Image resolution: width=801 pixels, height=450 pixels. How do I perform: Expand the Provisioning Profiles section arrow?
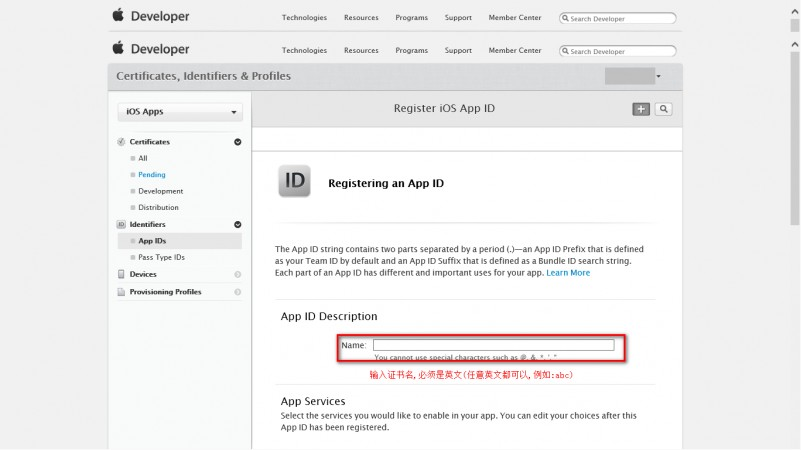(238, 292)
